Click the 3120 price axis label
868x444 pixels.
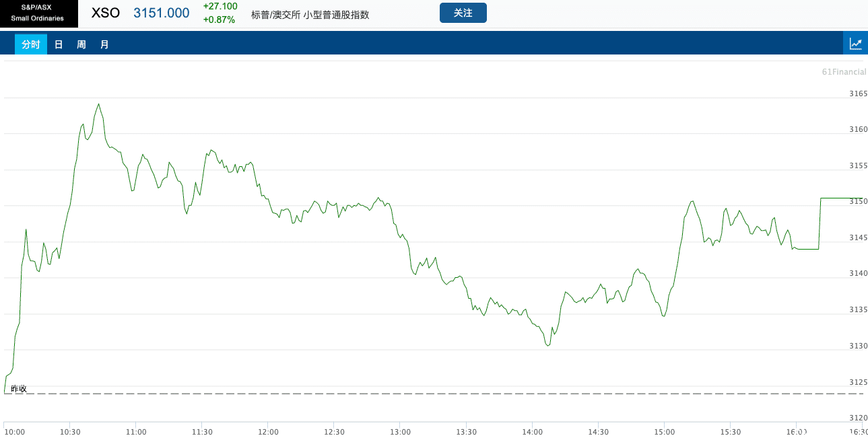[x=858, y=417]
